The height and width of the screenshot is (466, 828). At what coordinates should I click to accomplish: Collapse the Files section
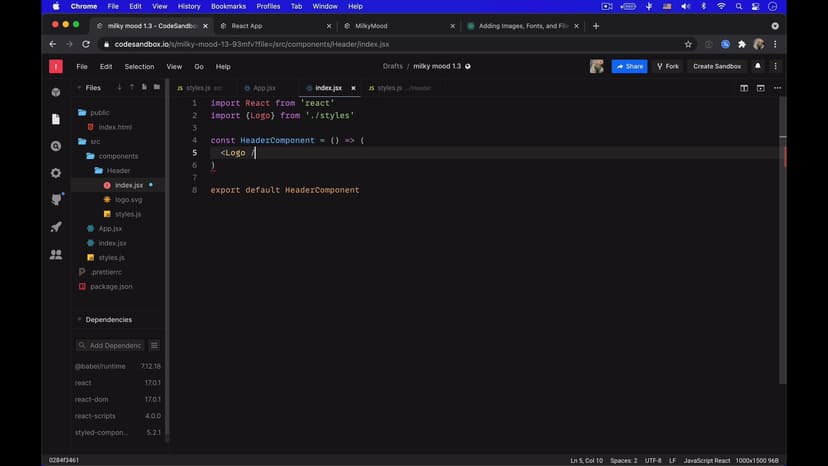click(80, 88)
